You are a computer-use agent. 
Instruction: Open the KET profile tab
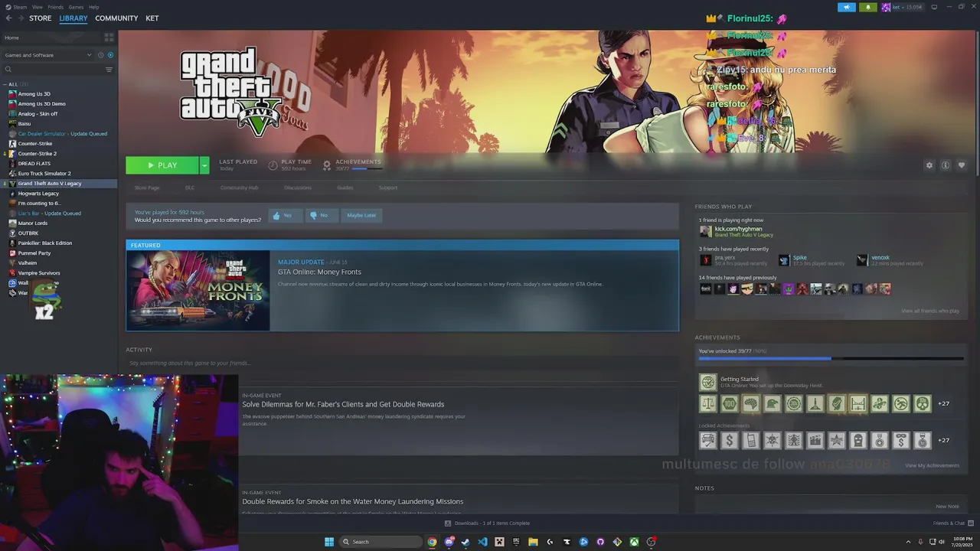[152, 18]
